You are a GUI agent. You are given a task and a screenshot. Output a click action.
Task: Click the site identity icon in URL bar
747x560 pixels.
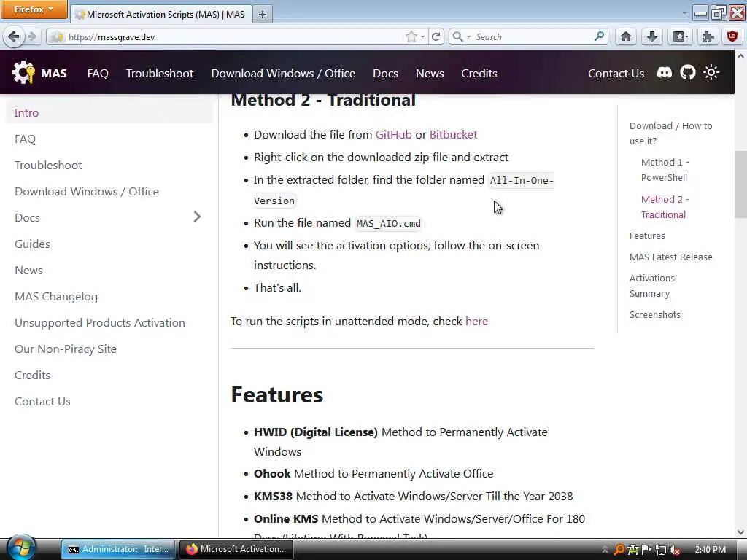pos(57,36)
